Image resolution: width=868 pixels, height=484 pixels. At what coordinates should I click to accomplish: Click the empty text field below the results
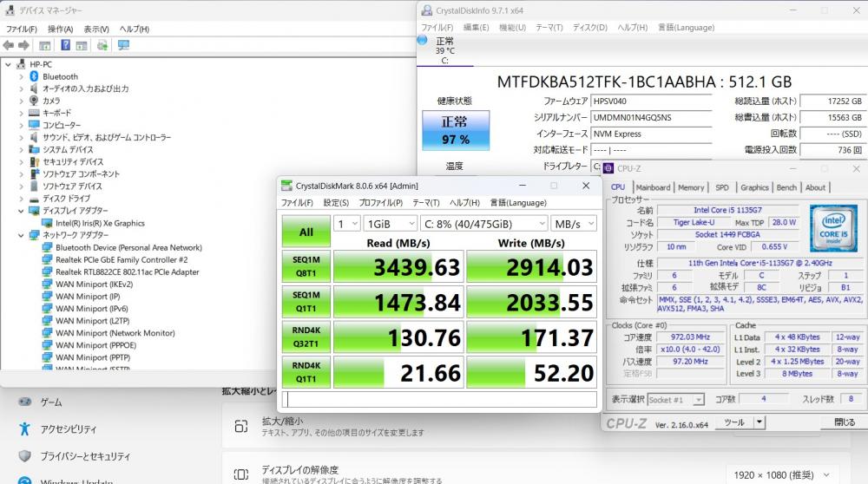(439, 399)
